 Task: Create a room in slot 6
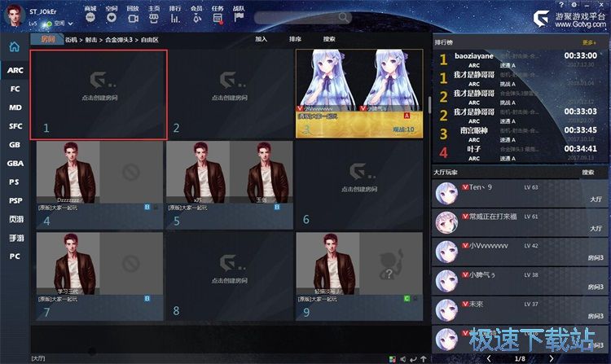pyautogui.click(x=359, y=186)
